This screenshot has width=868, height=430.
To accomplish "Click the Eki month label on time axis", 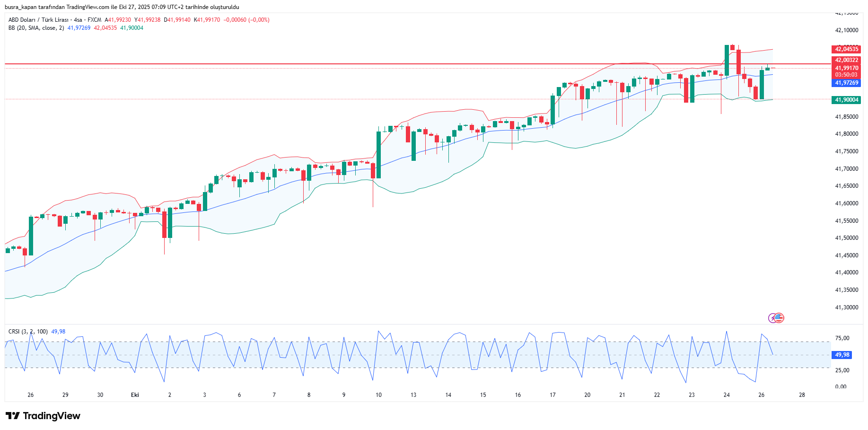I will tap(135, 395).
